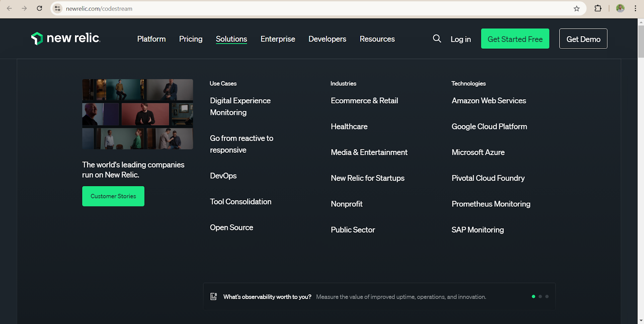Click the "Technologies" column heading
644x324 pixels.
(x=469, y=84)
